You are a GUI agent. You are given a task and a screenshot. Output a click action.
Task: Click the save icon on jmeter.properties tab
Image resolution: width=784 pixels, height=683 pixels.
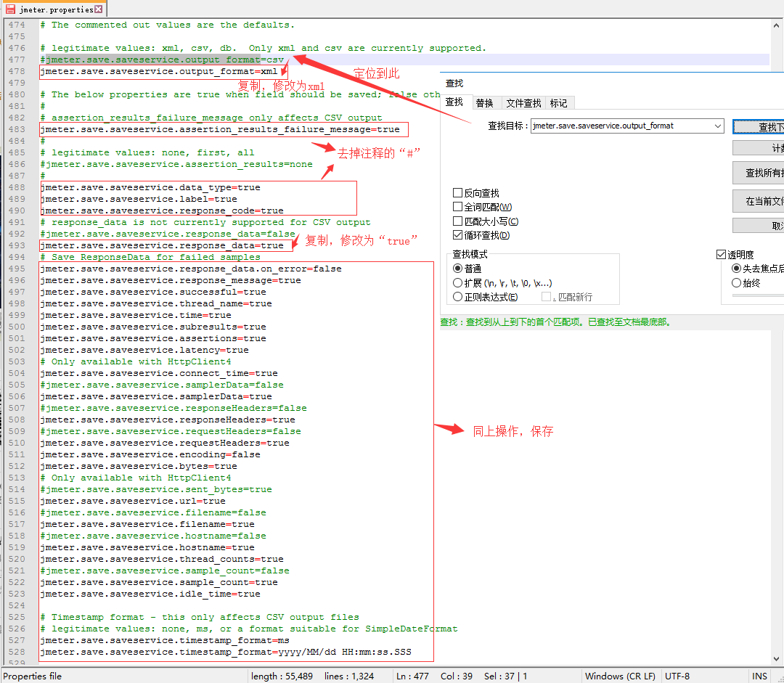pos(10,9)
